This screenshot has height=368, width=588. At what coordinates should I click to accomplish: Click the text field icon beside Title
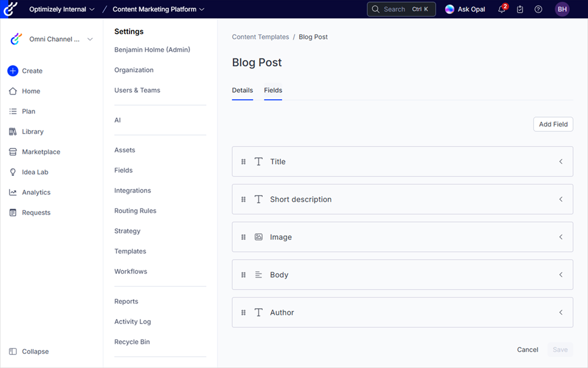coord(258,161)
